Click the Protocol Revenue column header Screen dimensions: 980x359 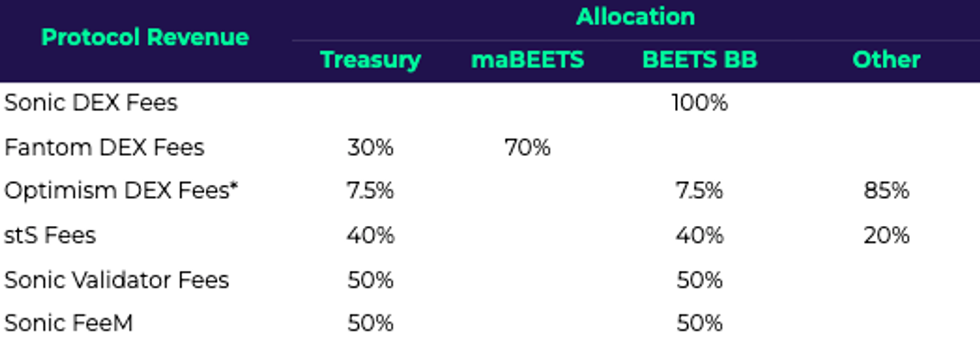pos(145,37)
